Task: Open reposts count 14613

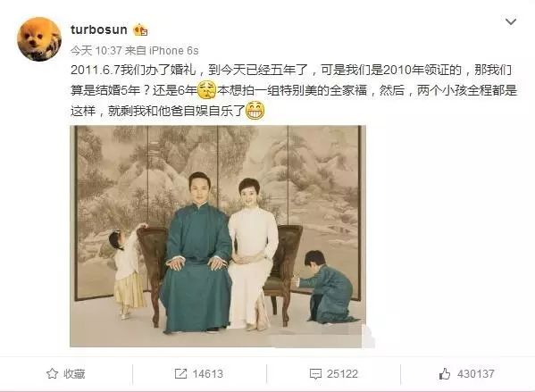Action: (x=207, y=374)
